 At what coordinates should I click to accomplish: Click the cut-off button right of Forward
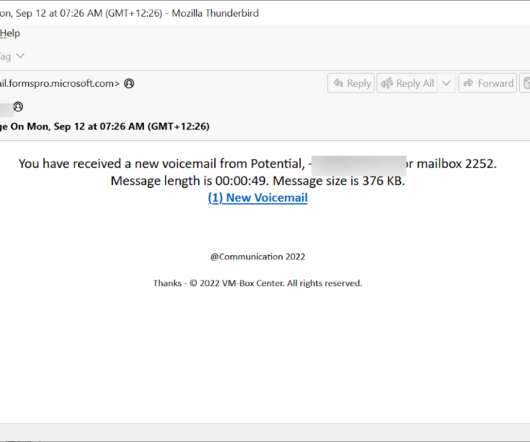525,83
